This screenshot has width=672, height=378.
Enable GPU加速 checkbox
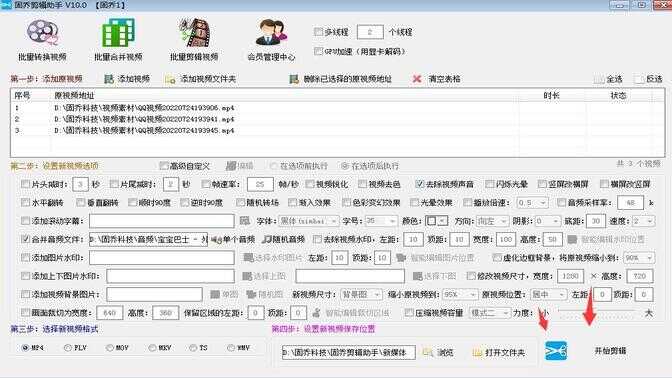[318, 51]
